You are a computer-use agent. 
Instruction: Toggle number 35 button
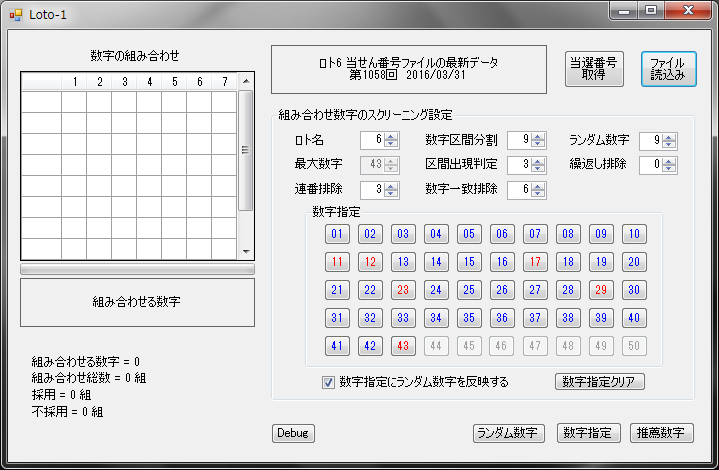point(469,318)
